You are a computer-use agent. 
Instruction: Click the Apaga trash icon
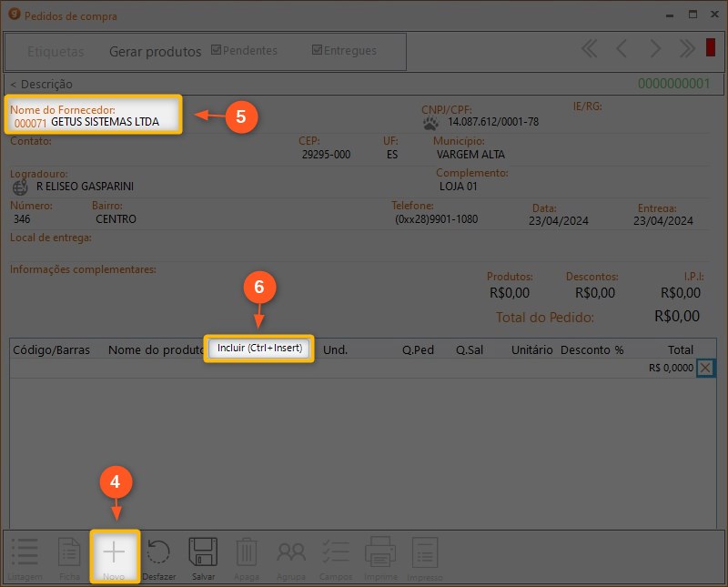(x=247, y=552)
